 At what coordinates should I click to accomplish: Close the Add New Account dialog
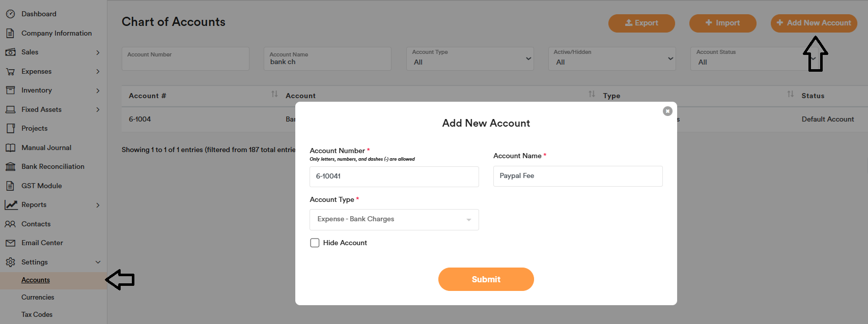(667, 111)
